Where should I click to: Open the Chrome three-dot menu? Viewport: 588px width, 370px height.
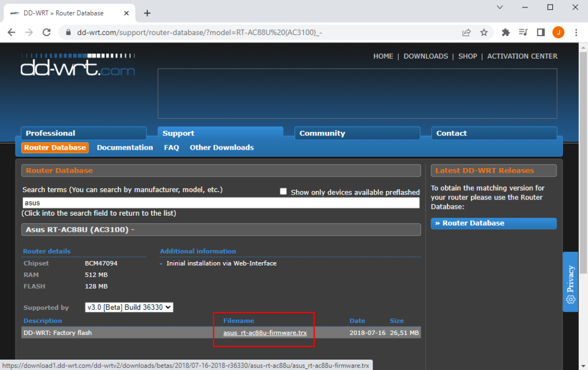[x=576, y=33]
